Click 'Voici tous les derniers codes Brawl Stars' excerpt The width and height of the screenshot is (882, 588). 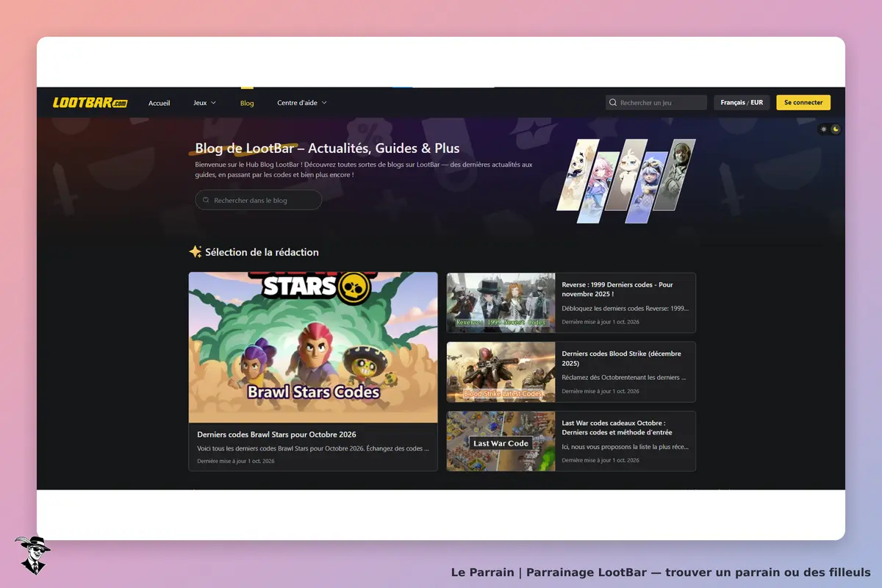click(313, 448)
